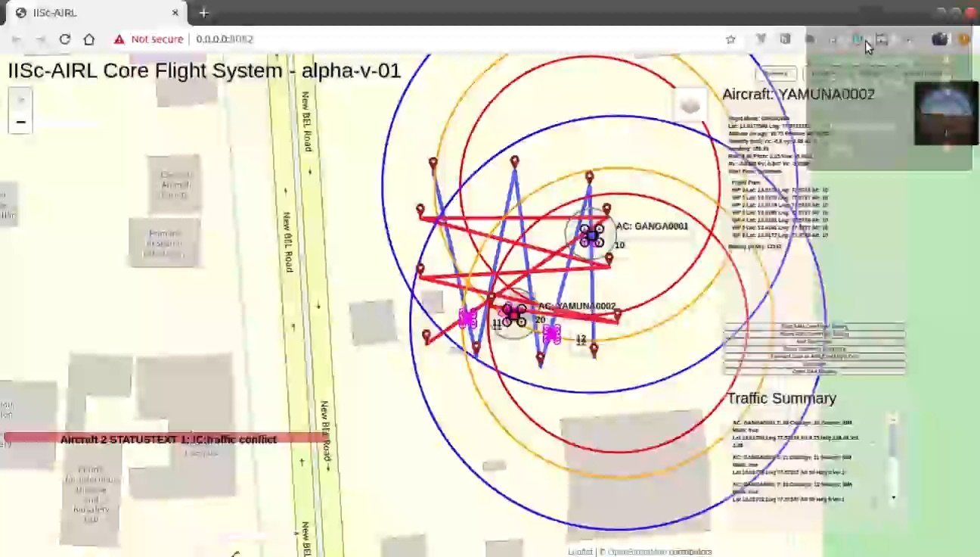Open a new browser tab
This screenshot has width=980, height=557.
203,13
